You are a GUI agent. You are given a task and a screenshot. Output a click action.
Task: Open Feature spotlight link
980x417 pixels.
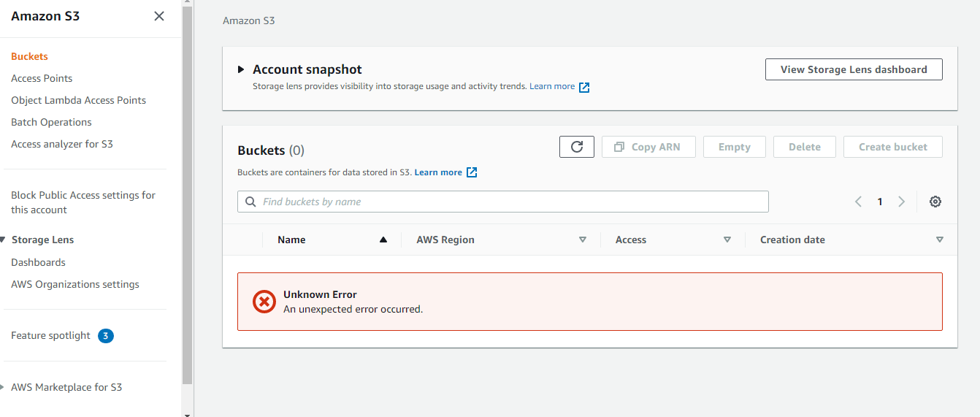click(x=50, y=336)
